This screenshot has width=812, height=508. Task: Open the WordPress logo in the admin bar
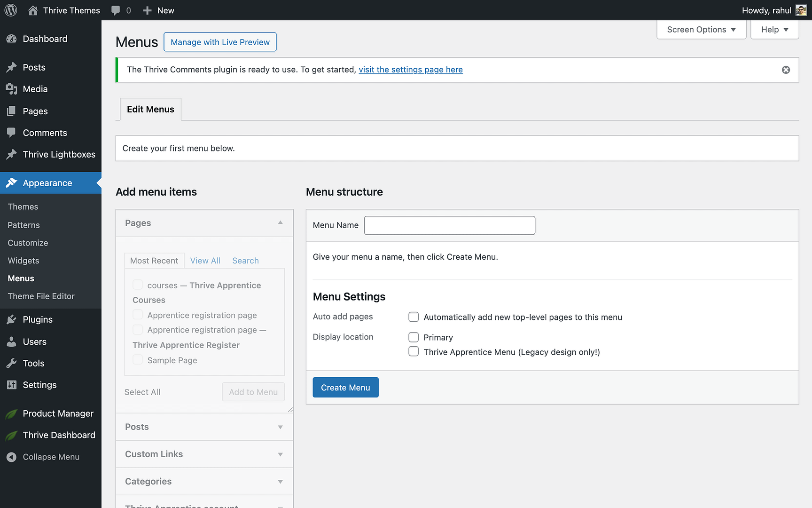(10, 10)
